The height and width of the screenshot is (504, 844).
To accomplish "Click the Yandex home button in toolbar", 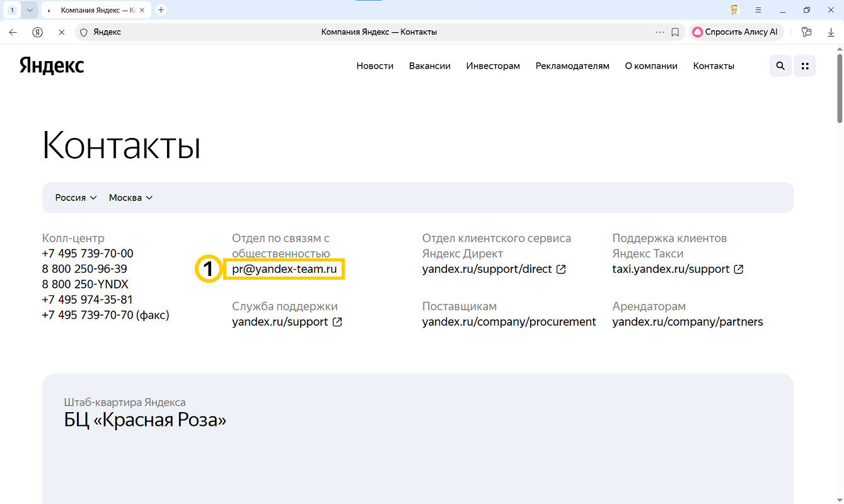I will (x=38, y=32).
